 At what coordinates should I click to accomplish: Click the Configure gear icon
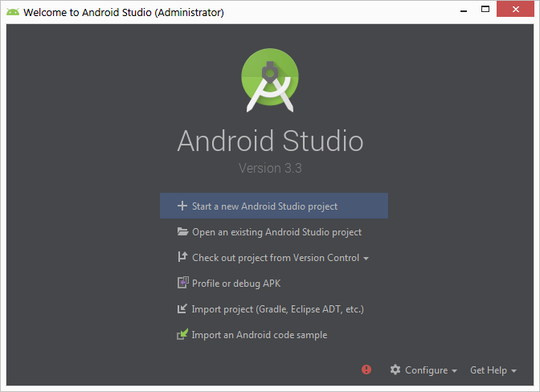coord(395,370)
